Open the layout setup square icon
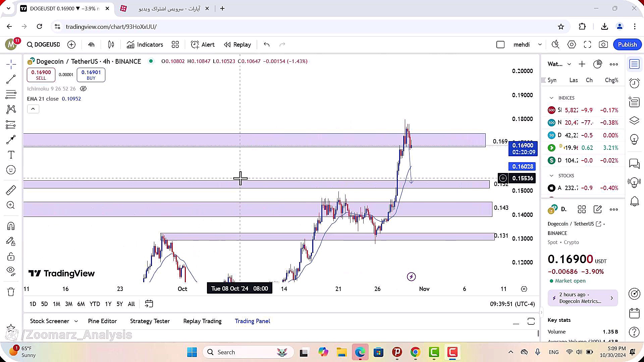The width and height of the screenshot is (644, 362). [x=500, y=45]
